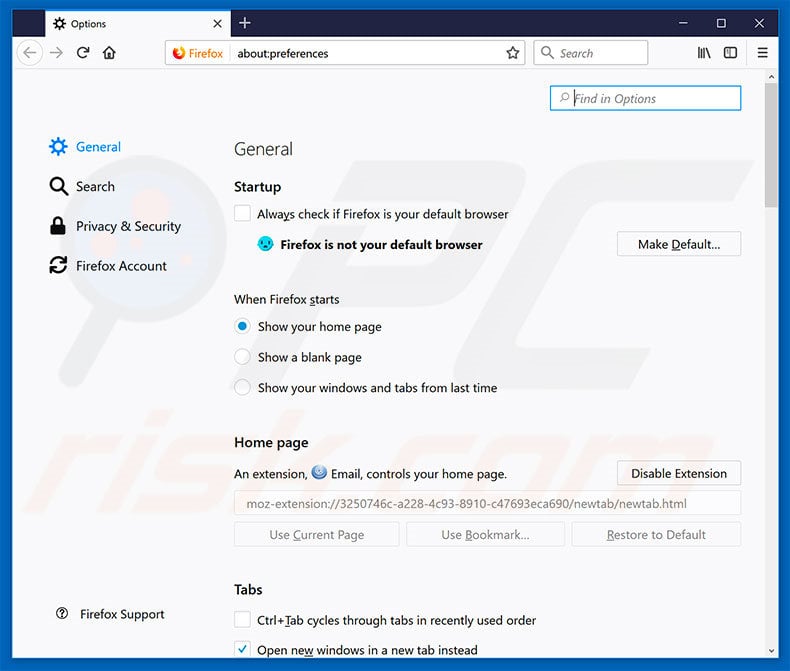Toggle the sidebars icon
Image resolution: width=790 pixels, height=671 pixels.
[x=730, y=52]
